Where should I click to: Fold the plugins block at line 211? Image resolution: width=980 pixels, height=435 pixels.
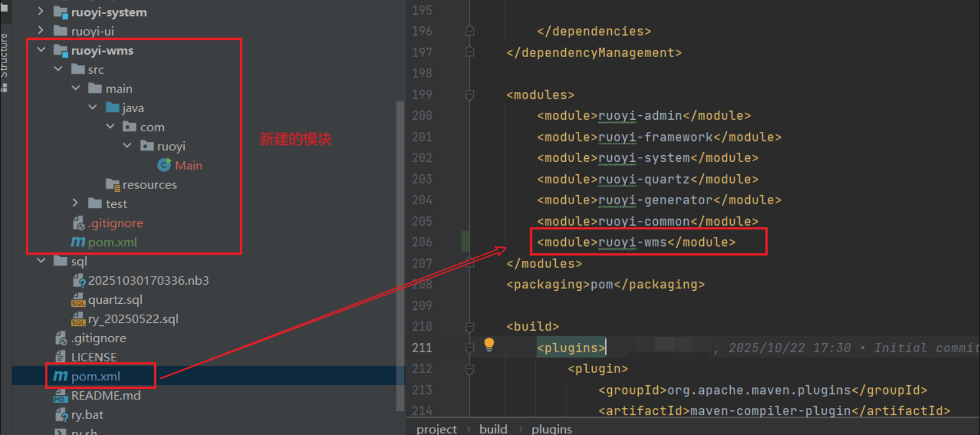[x=469, y=348]
